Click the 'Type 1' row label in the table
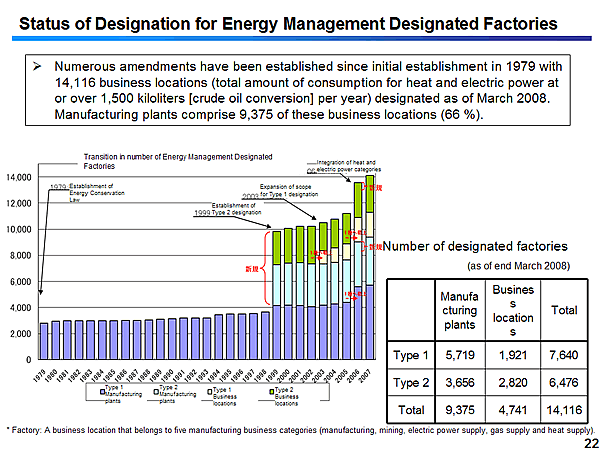This screenshot has width=600, height=450. point(411,355)
